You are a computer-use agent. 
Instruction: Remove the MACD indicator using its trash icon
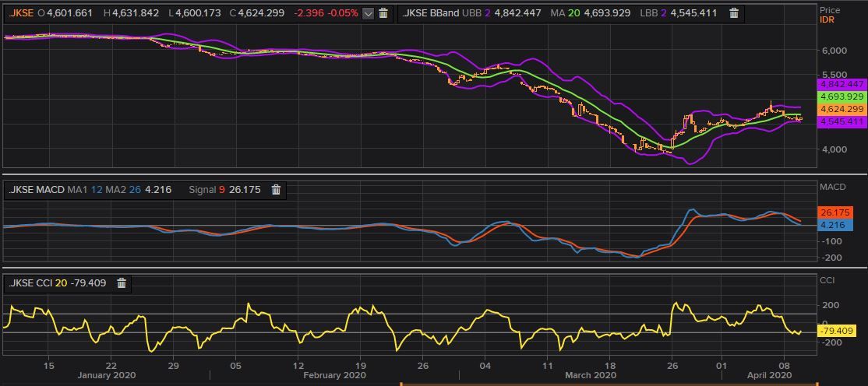click(x=276, y=190)
